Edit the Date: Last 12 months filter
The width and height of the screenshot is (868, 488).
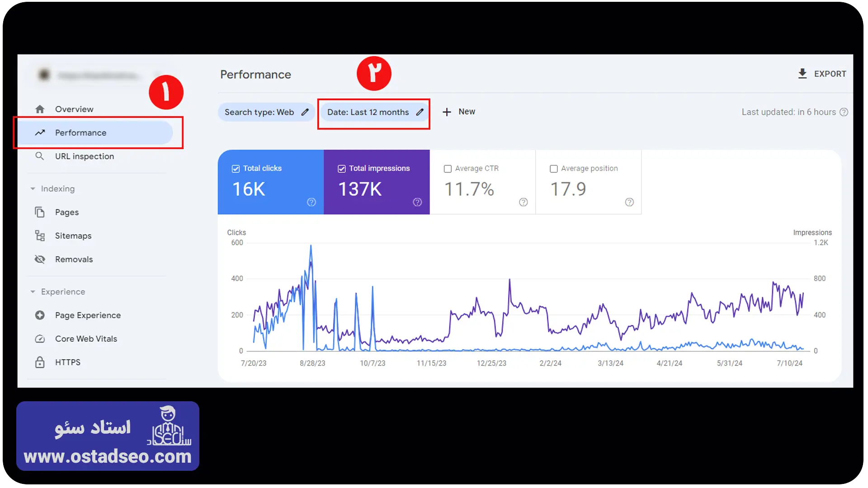[374, 112]
